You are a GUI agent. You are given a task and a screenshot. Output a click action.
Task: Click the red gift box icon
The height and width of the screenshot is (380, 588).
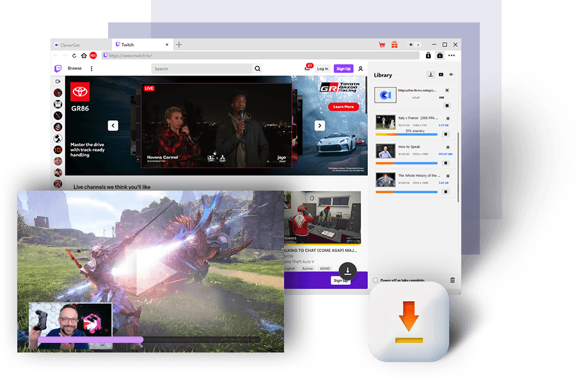pyautogui.click(x=395, y=45)
